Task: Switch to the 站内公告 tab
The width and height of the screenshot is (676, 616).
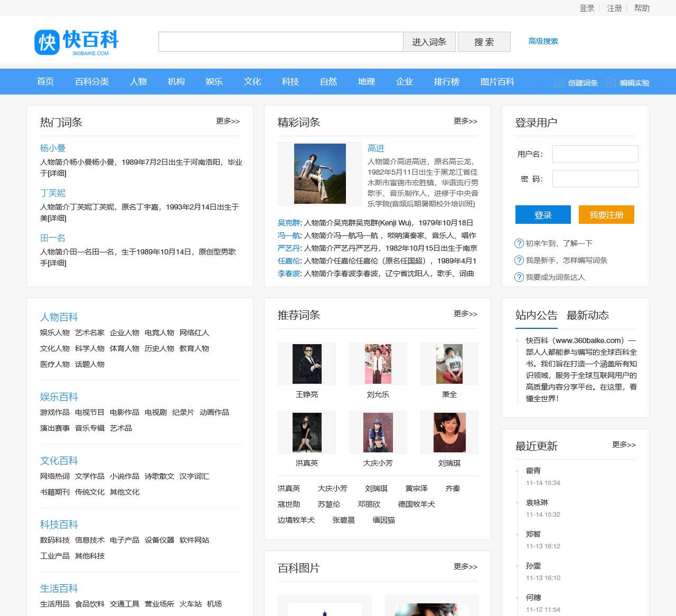Action: 537,315
